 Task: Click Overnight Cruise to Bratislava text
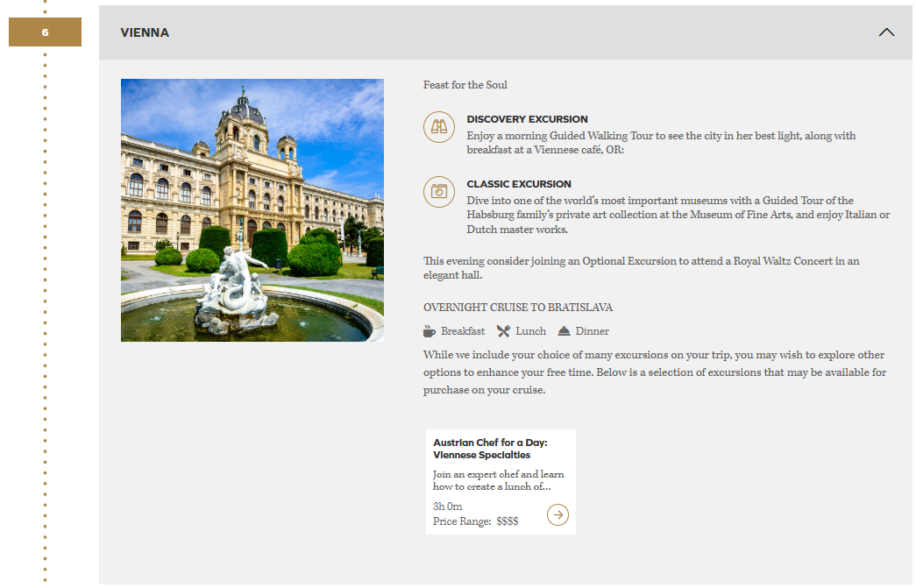tap(517, 308)
